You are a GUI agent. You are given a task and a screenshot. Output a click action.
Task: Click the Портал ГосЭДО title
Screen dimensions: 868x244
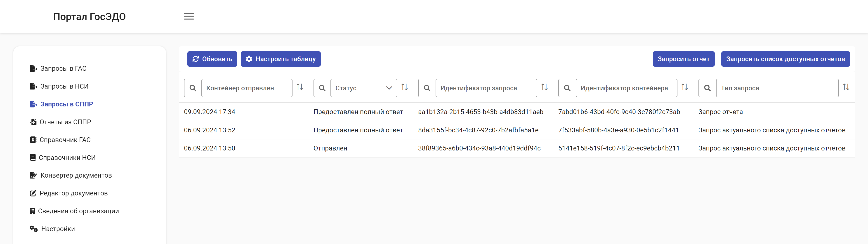pyautogui.click(x=89, y=16)
